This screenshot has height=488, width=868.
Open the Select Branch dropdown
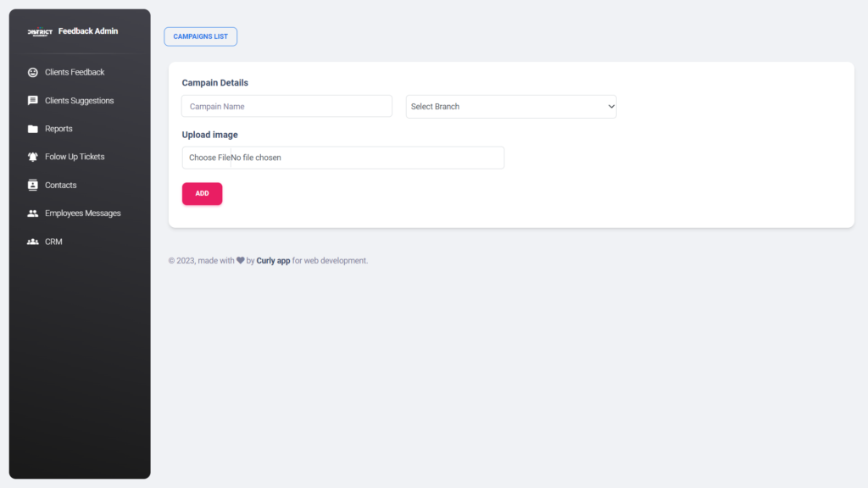tap(511, 107)
